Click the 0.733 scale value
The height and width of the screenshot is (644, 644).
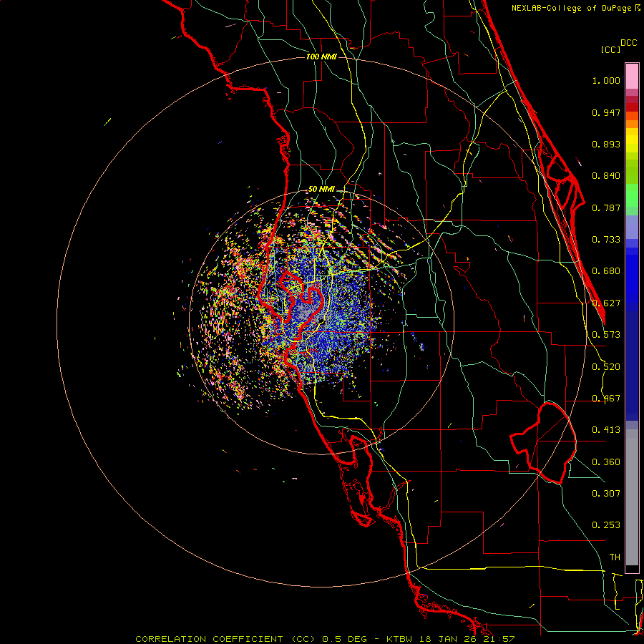click(606, 240)
